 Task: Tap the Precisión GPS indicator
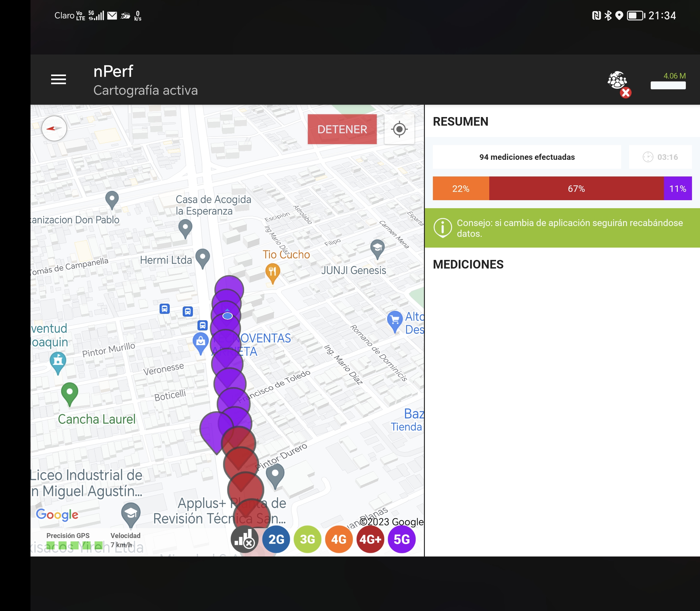click(74, 541)
